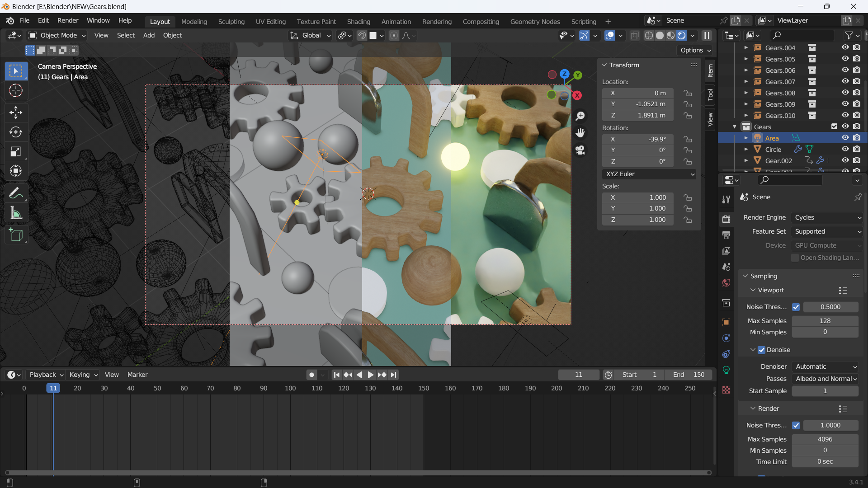Hide the Area light in viewport
Viewport: 868px width, 488px height.
click(x=845, y=138)
